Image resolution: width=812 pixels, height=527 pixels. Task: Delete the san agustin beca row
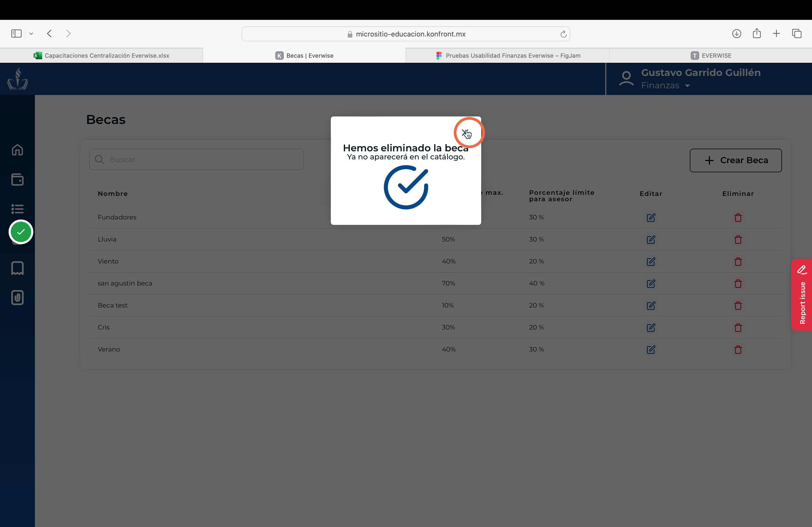tap(738, 283)
